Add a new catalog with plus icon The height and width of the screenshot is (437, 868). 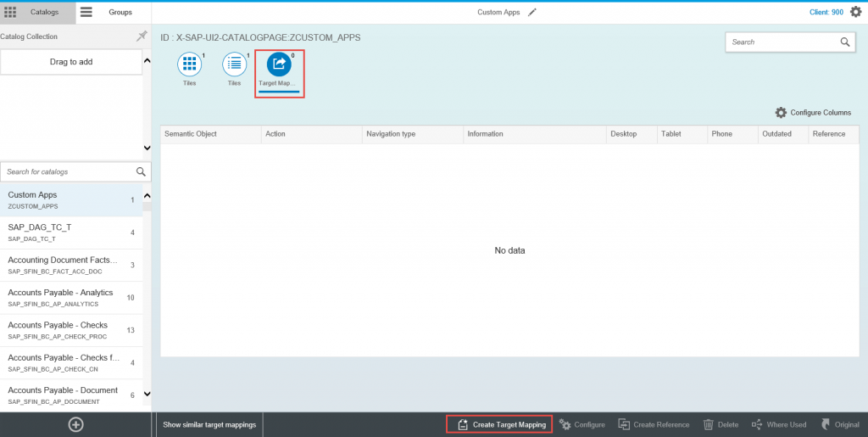[75, 425]
